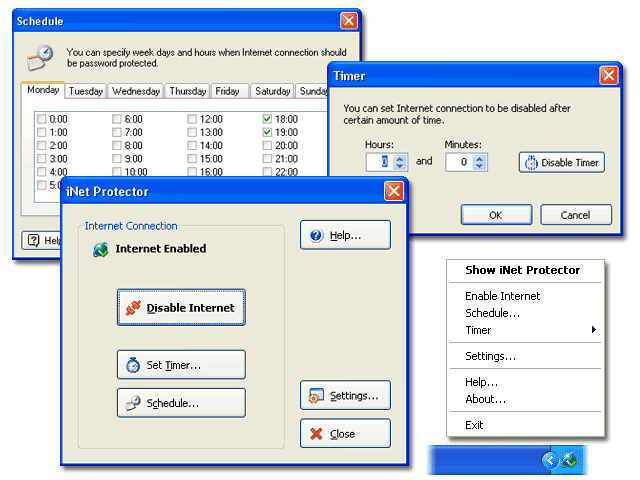Switch to the Sunday tab

312,91
